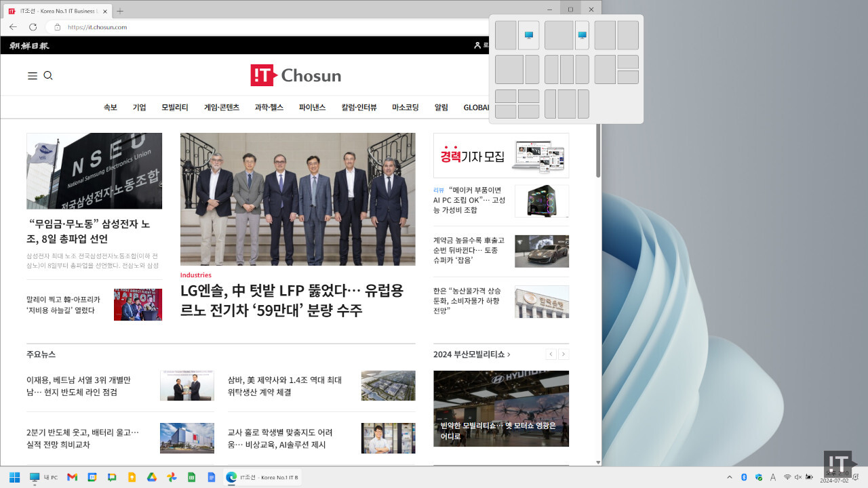
Task: Go to previous slide in 부산모빌리티쇼 carousel
Action: tap(551, 354)
